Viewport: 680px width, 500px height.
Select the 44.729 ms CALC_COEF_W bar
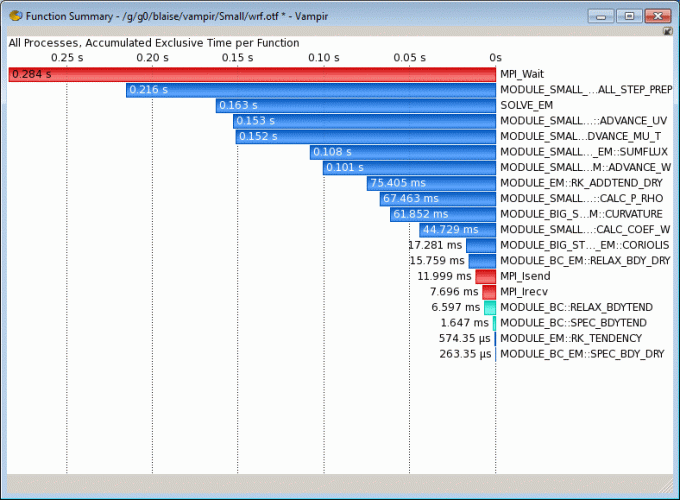(458, 230)
